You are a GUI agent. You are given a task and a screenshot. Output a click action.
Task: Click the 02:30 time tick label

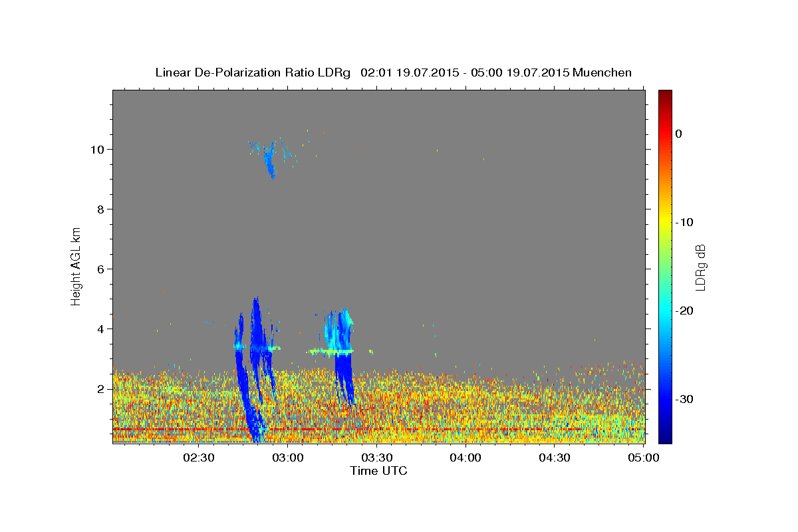pyautogui.click(x=198, y=458)
